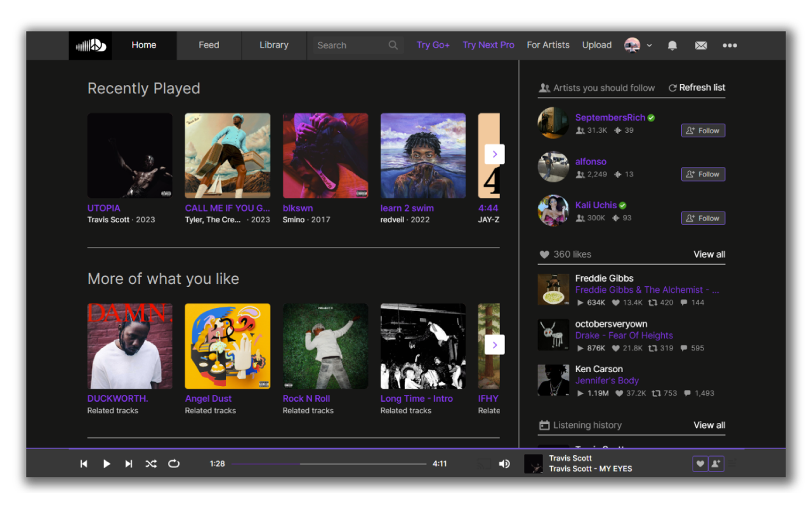The height and width of the screenshot is (508, 812).
Task: Click Kali Uchis 93 tracks count
Action: click(x=622, y=218)
